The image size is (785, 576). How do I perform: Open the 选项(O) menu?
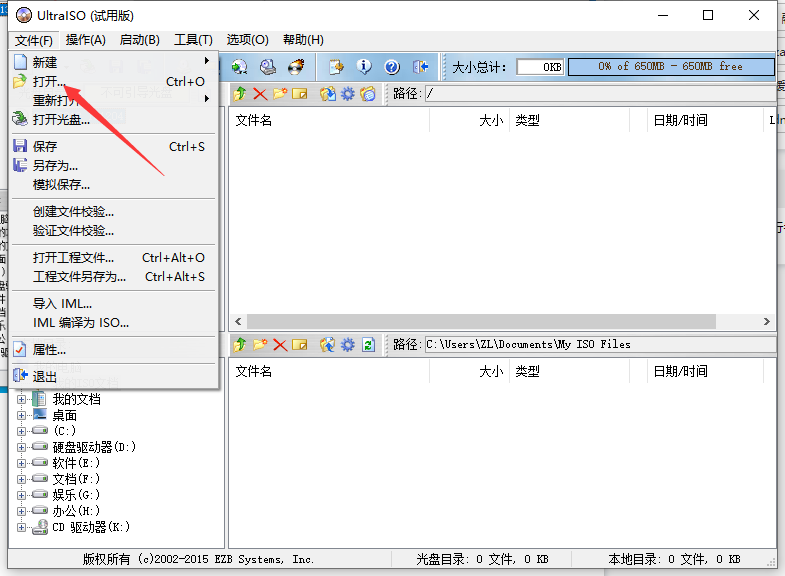(247, 40)
